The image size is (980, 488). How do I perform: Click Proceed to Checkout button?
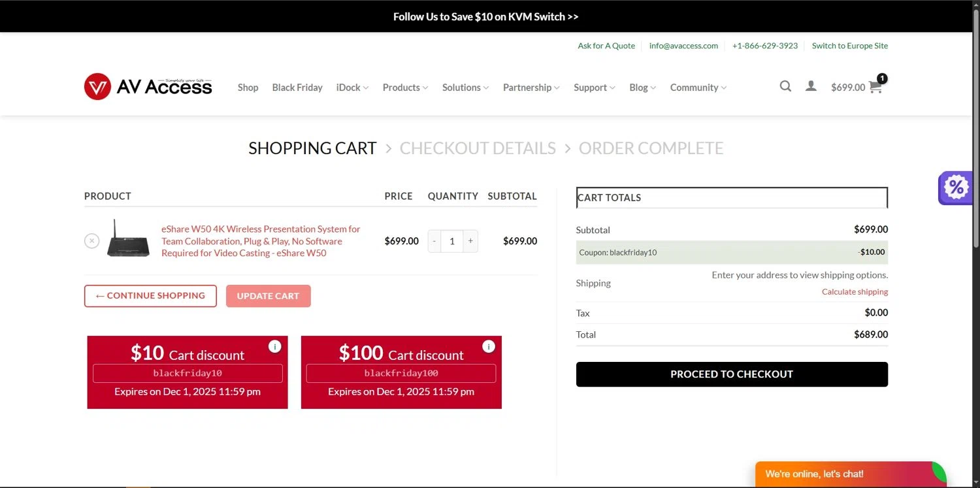pos(732,374)
